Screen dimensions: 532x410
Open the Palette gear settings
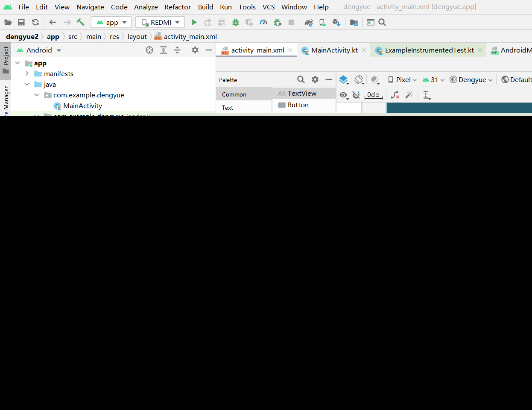point(315,79)
